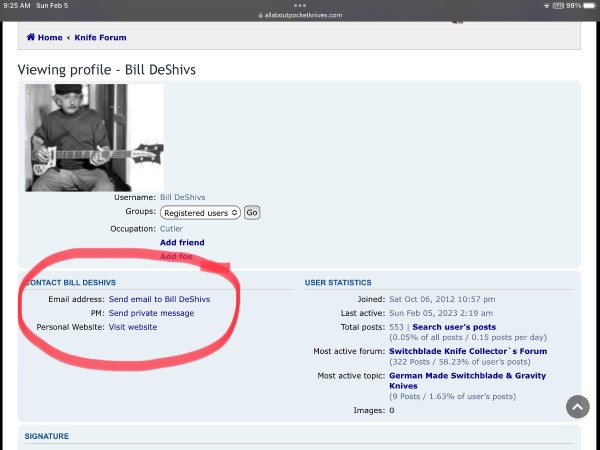Open the Visit website link

[133, 327]
